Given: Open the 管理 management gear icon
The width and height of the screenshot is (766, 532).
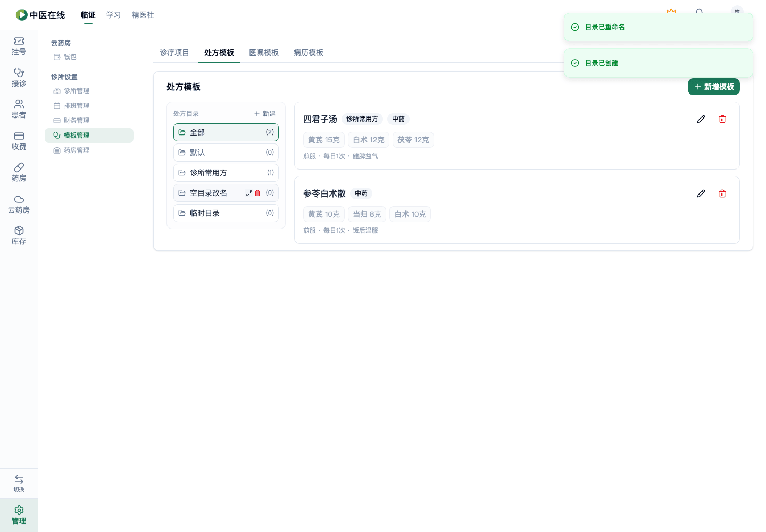Looking at the screenshot, I should coord(19,515).
